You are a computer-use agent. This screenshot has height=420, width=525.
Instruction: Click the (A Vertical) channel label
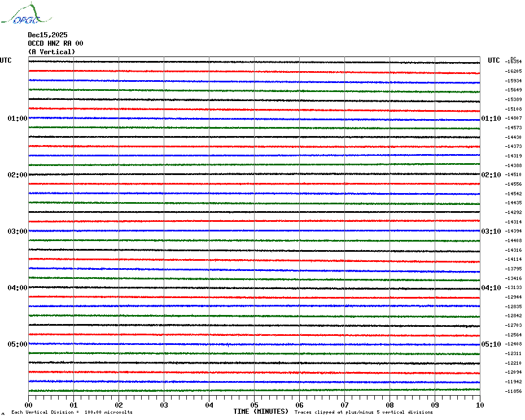click(51, 52)
